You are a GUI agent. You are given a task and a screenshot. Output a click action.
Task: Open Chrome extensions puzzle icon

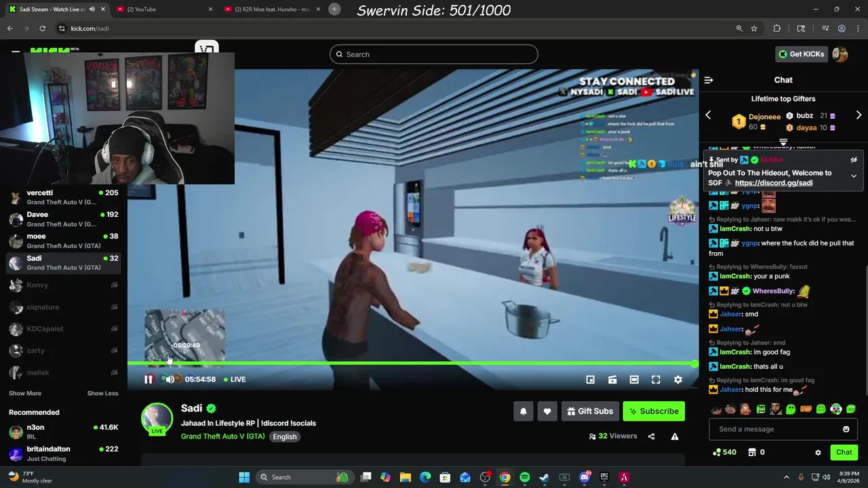pyautogui.click(x=777, y=28)
